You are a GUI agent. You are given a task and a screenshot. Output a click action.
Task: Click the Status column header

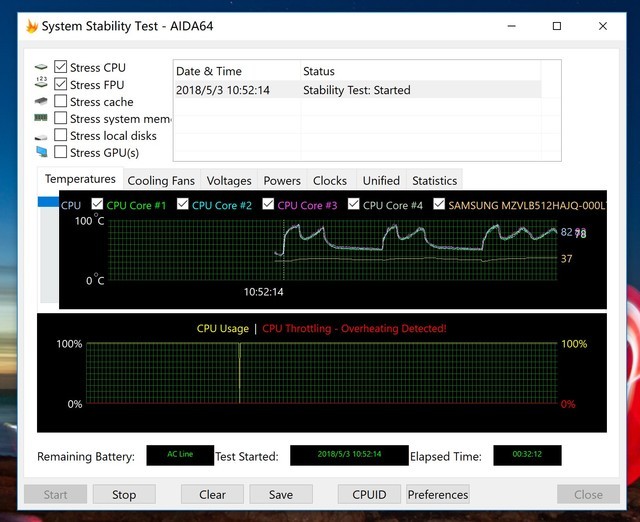pyautogui.click(x=420, y=71)
